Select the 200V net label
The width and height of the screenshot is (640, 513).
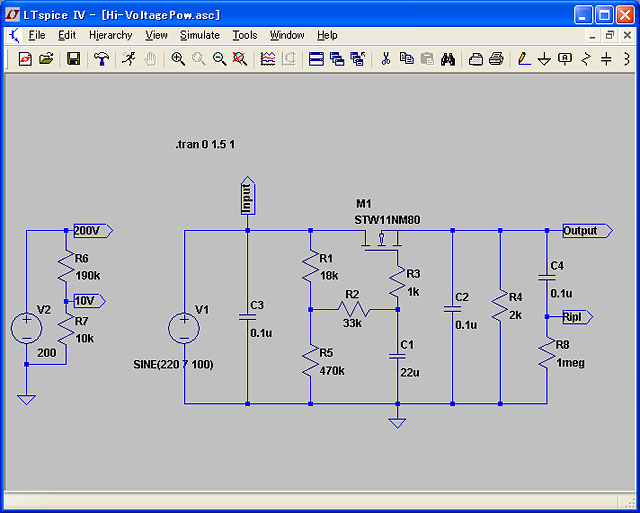[93, 231]
